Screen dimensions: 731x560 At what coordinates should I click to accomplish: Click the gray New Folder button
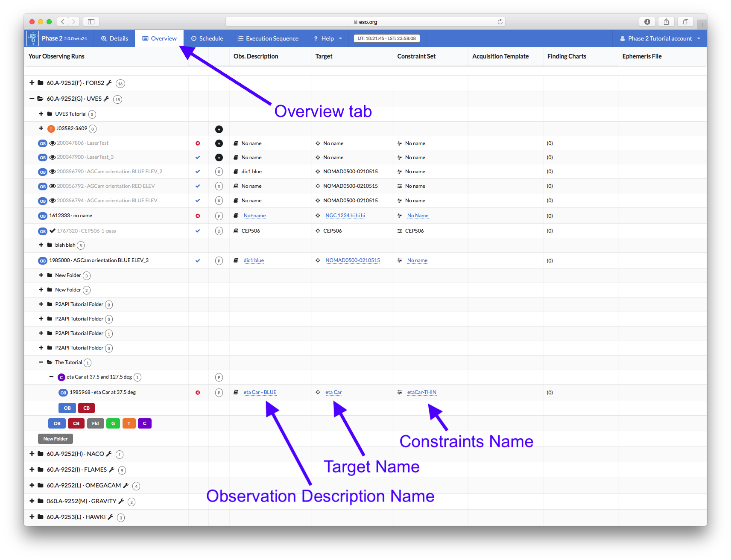coord(56,439)
